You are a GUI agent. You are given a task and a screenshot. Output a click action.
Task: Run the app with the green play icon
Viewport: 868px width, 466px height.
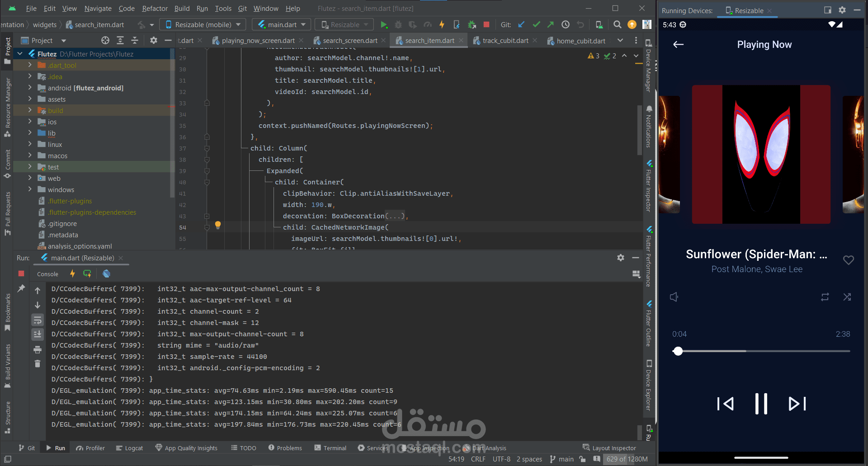point(384,25)
